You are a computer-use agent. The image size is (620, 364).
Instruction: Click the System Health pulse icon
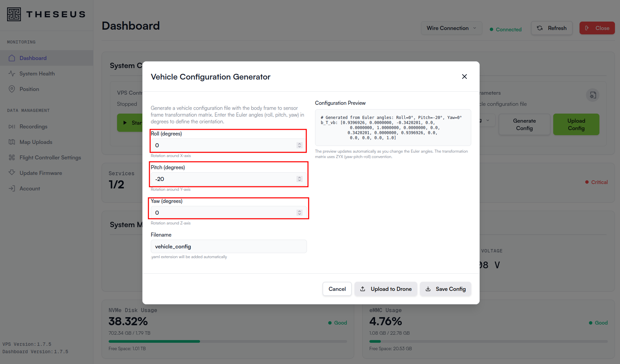12,73
